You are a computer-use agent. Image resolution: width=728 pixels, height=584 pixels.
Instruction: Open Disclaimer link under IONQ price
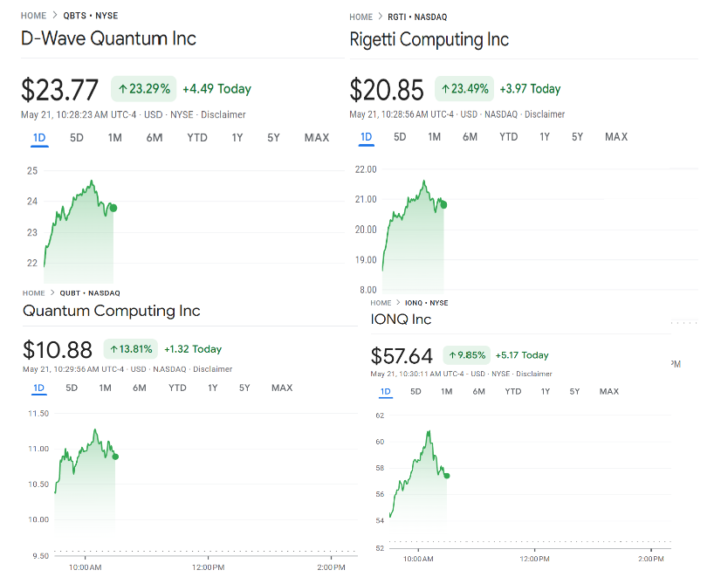pyautogui.click(x=534, y=374)
